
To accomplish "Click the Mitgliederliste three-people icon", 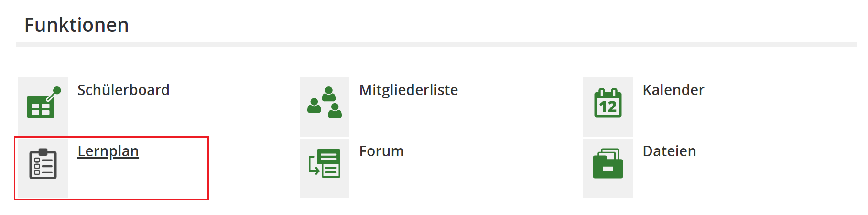I will [x=325, y=103].
